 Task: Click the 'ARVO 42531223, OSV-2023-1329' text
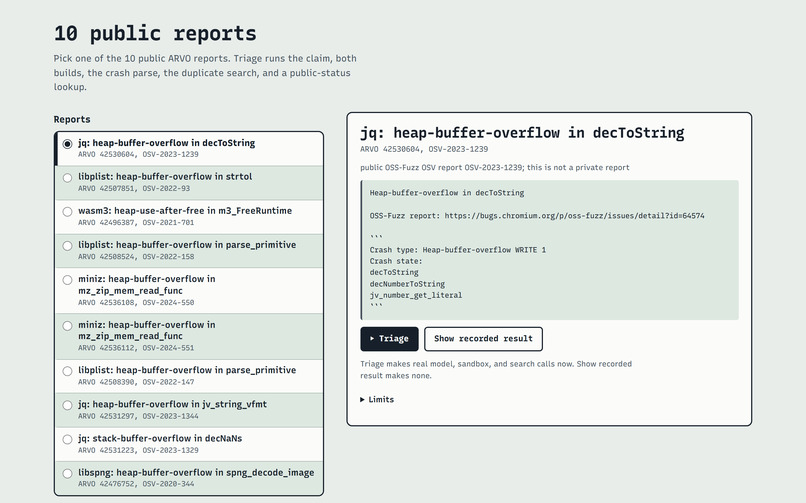point(138,450)
